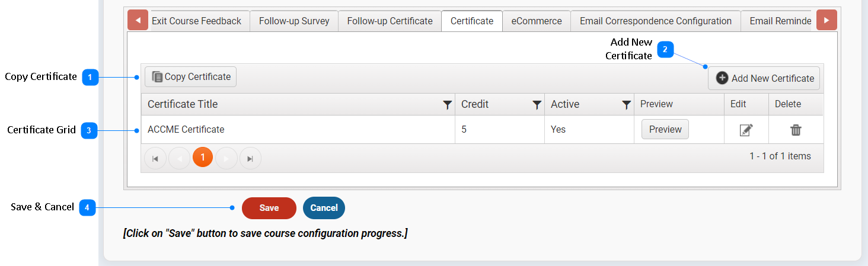Click the edit pencil icon for ACCME Certificate
Image resolution: width=868 pixels, height=266 pixels.
coord(746,130)
